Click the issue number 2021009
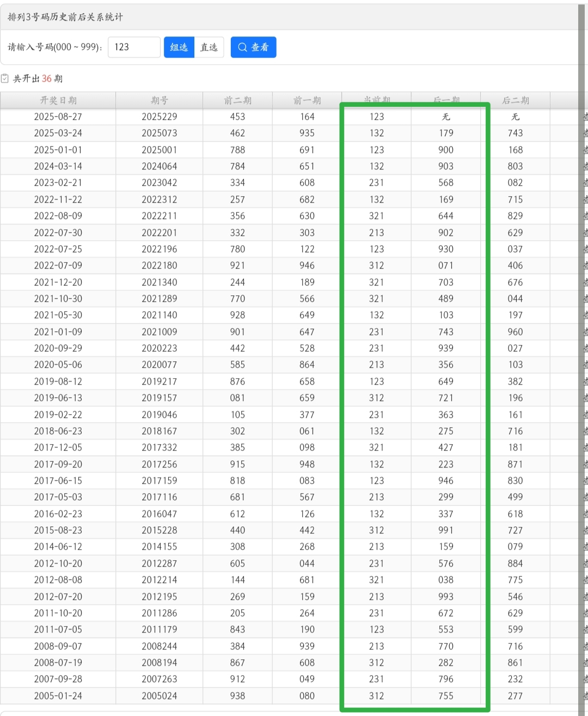Screen dimensions: 588x716 pos(160,332)
